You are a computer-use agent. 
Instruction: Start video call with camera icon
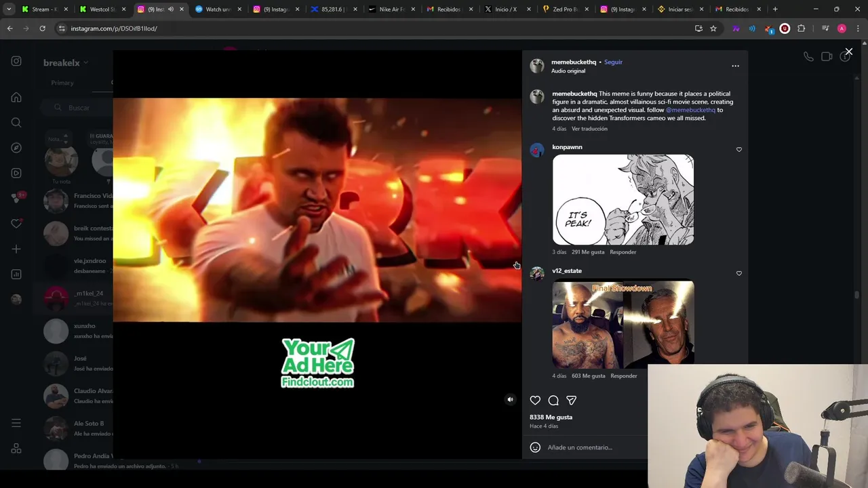(x=827, y=57)
